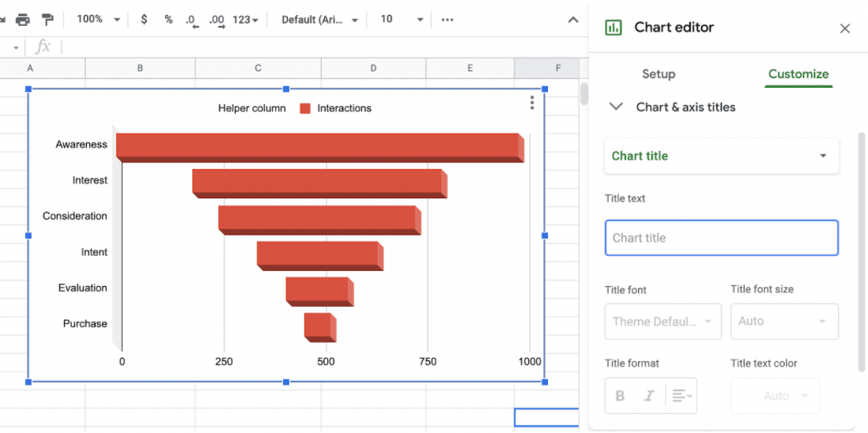
Task: Open the zoom 100% dropdown
Action: (x=99, y=19)
